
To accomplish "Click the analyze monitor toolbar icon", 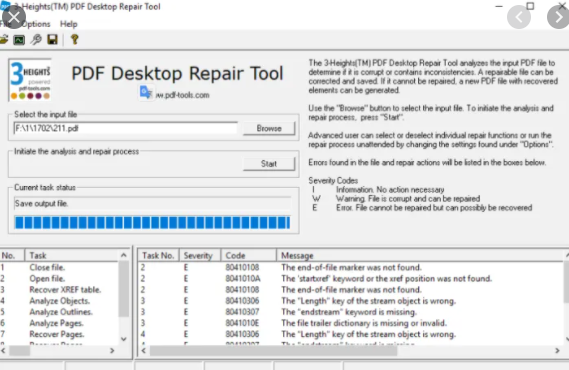I will 19,40.
